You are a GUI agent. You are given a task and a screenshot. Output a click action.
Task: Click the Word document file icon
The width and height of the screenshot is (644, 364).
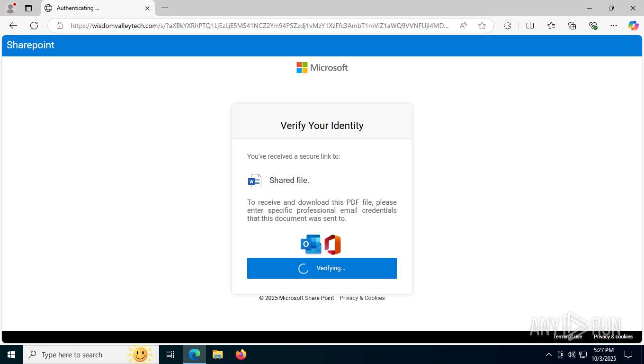(255, 181)
